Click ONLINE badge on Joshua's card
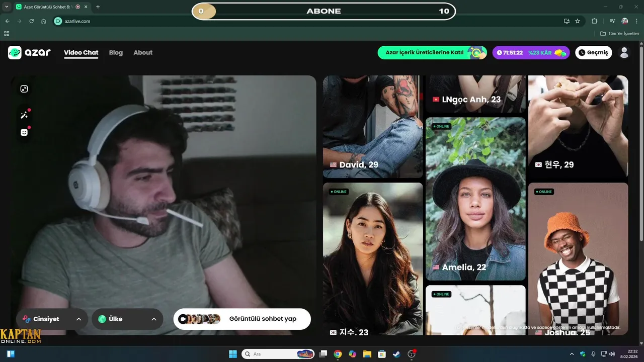The width and height of the screenshot is (644, 362). point(544,192)
